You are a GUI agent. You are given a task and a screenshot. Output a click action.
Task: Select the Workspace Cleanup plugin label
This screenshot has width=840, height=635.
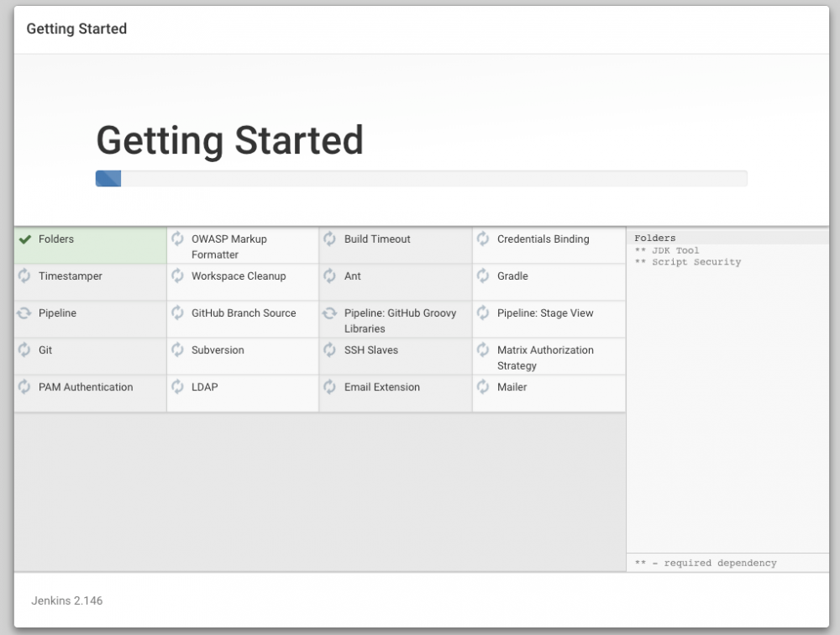(x=239, y=276)
